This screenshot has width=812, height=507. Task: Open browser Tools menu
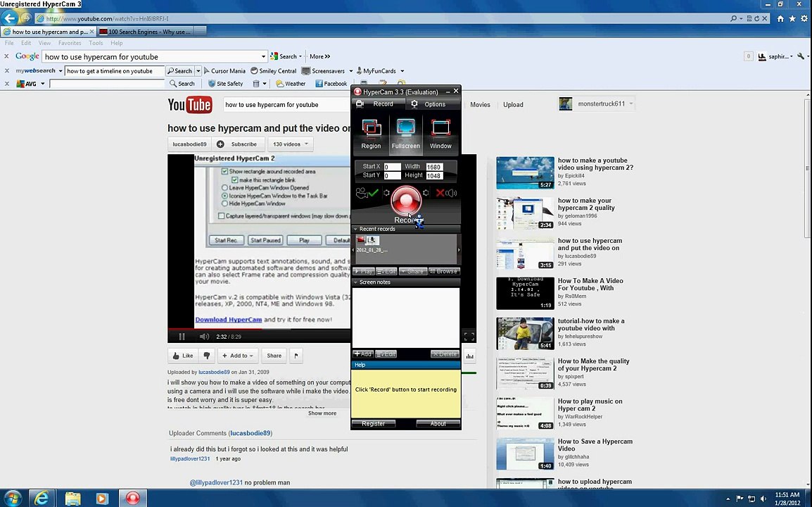tap(96, 43)
